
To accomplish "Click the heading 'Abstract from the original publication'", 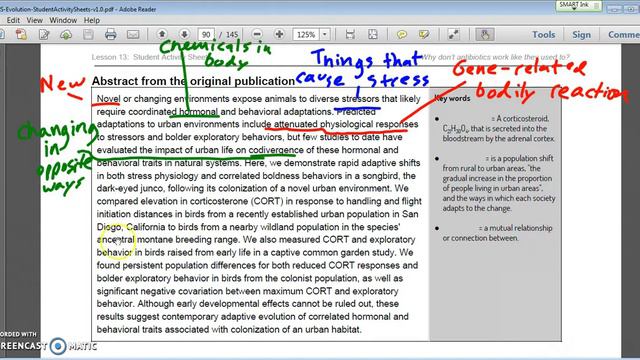I will [193, 81].
